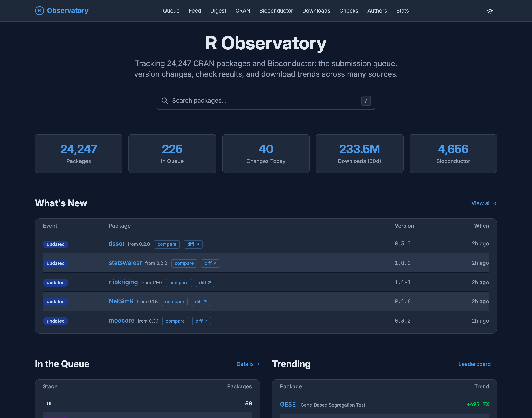Viewport: 532px width, 418px height.
Task: Select version 1.1-1 text
Action: [403, 282]
